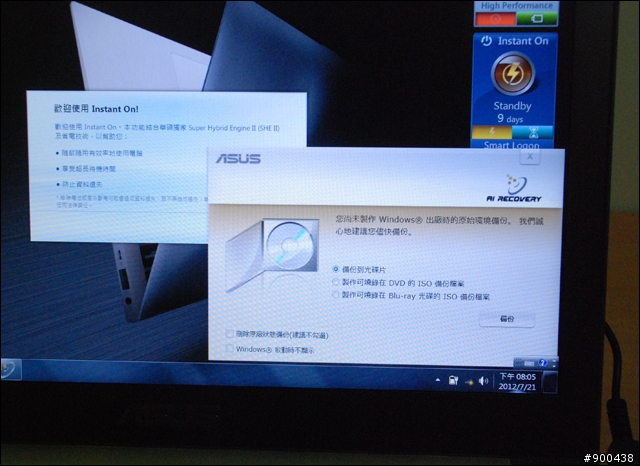Open the Smart Logon panel
640x466 pixels.
click(x=511, y=144)
